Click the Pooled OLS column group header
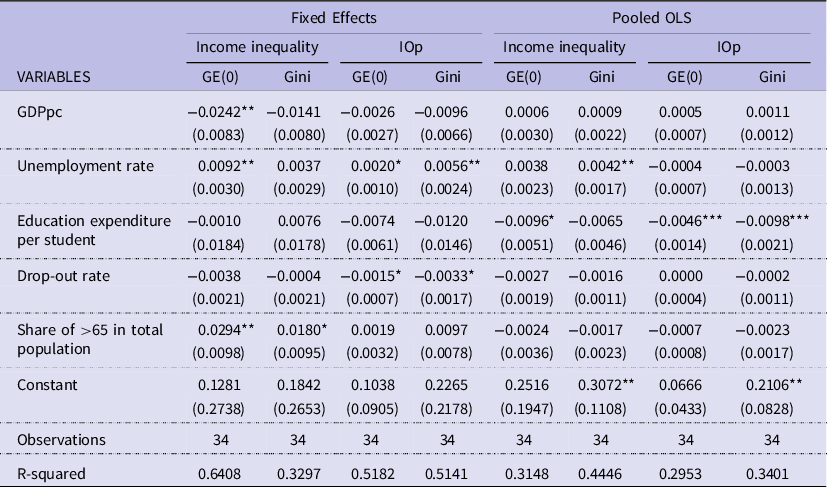This screenshot has height=487, width=827. (652, 17)
